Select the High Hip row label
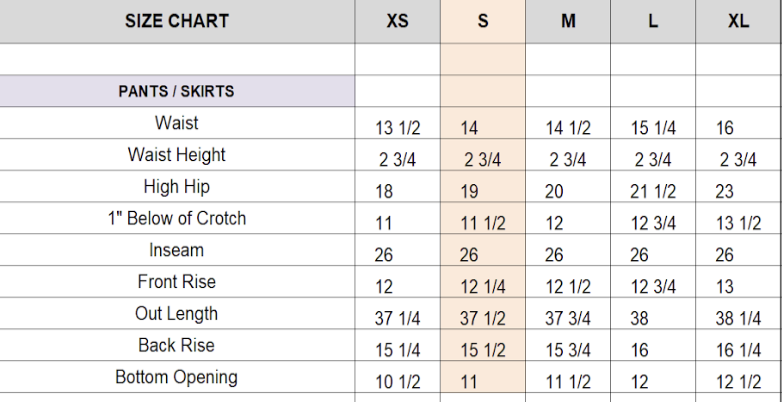 177,187
